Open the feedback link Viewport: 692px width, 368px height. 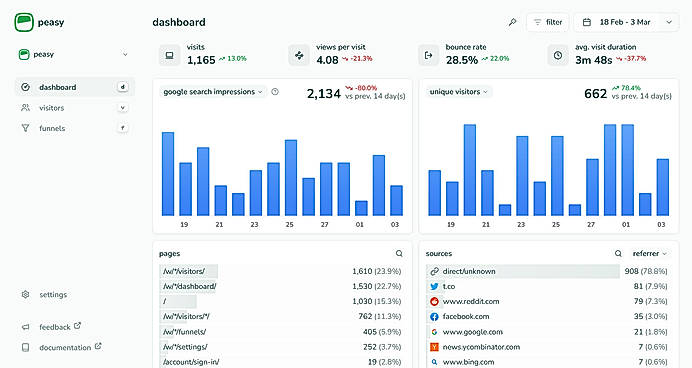[51, 327]
